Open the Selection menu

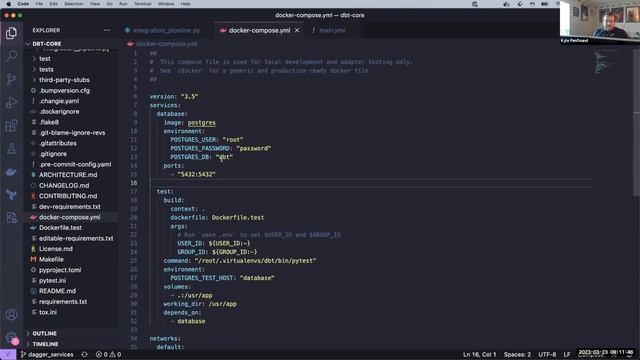tap(73, 4)
